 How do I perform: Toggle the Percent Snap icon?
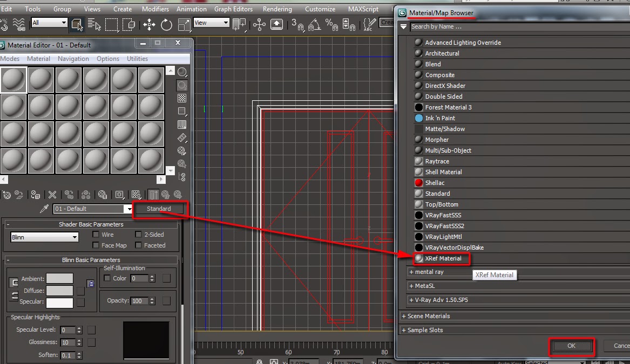[x=331, y=24]
